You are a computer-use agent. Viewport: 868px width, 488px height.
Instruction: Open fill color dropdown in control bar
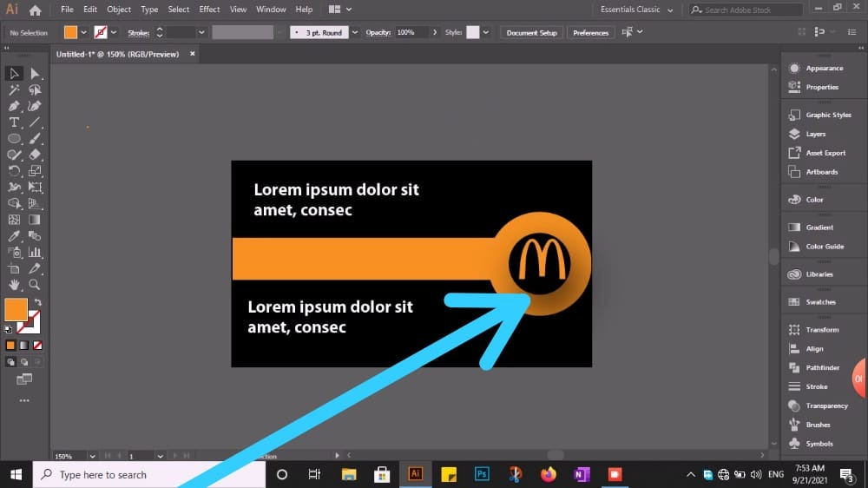tap(83, 32)
